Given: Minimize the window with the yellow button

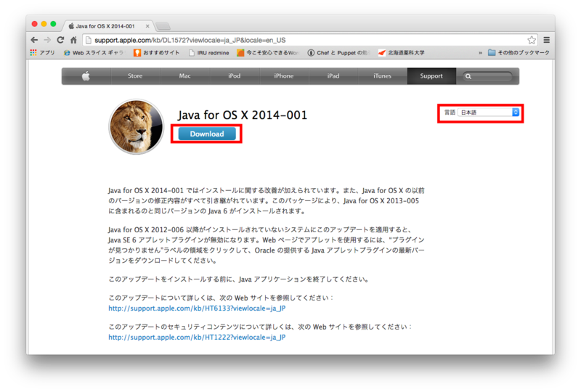Looking at the screenshot, I should point(44,24).
